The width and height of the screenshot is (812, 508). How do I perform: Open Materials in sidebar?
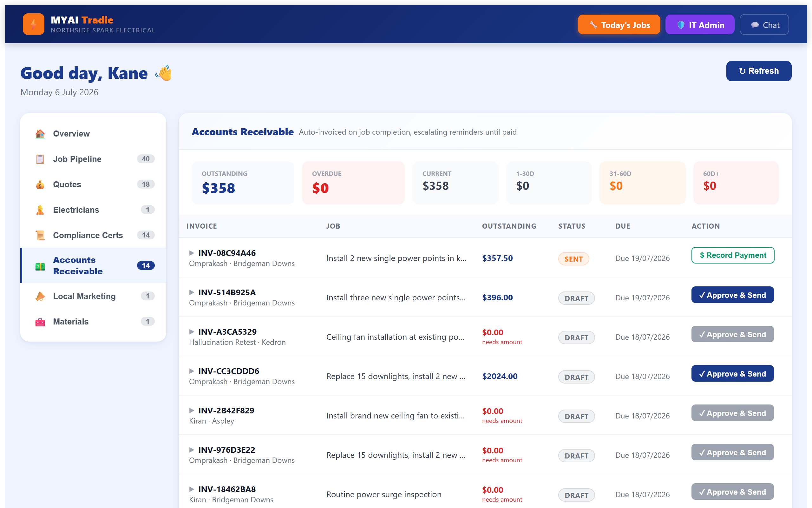[93, 322]
